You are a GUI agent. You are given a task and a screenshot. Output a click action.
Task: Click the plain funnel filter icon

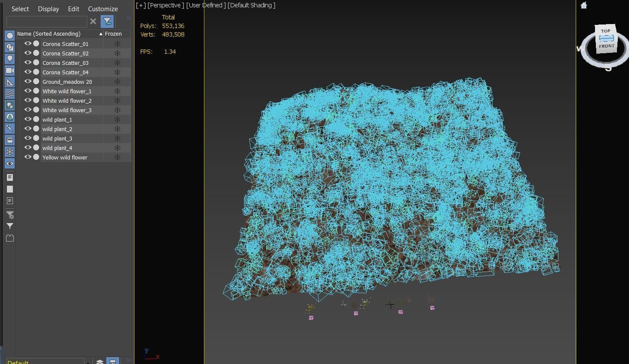[x=9, y=226]
